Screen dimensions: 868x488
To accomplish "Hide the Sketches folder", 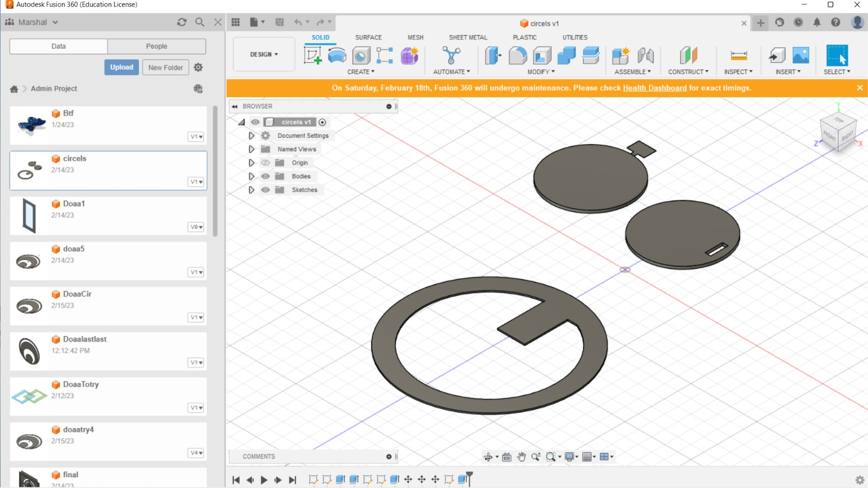I will 265,190.
